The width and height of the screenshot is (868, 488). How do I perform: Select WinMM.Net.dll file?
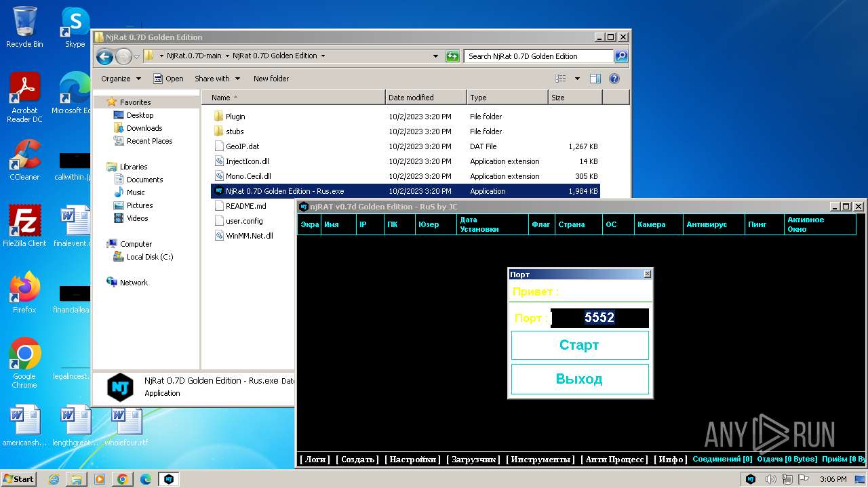point(249,236)
